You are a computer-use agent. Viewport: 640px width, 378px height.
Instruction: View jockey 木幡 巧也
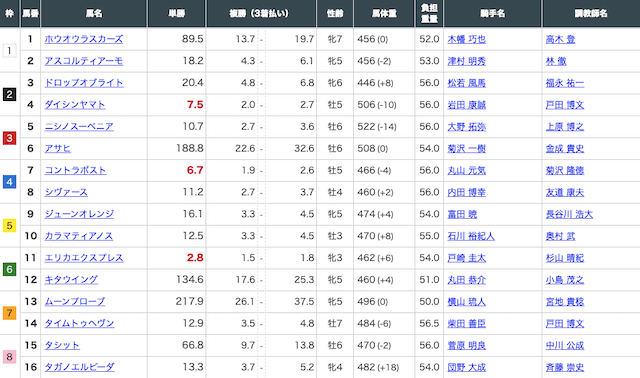(x=467, y=39)
